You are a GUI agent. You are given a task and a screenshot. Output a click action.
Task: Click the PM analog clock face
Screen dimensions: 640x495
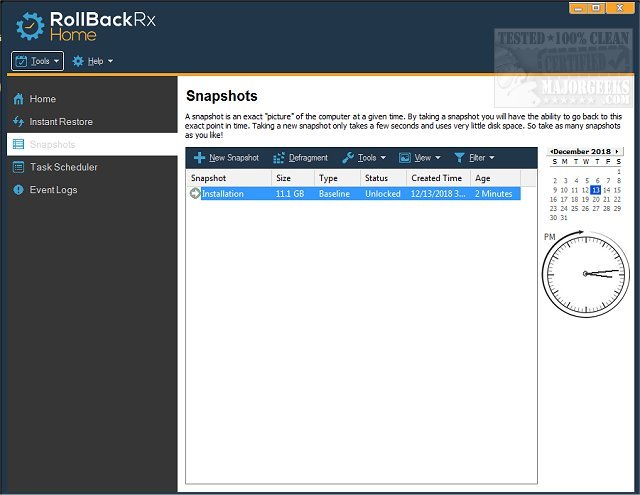click(x=585, y=274)
